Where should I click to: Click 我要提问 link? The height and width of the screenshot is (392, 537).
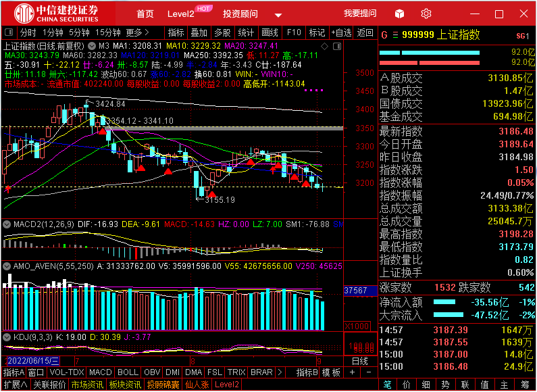coord(360,14)
